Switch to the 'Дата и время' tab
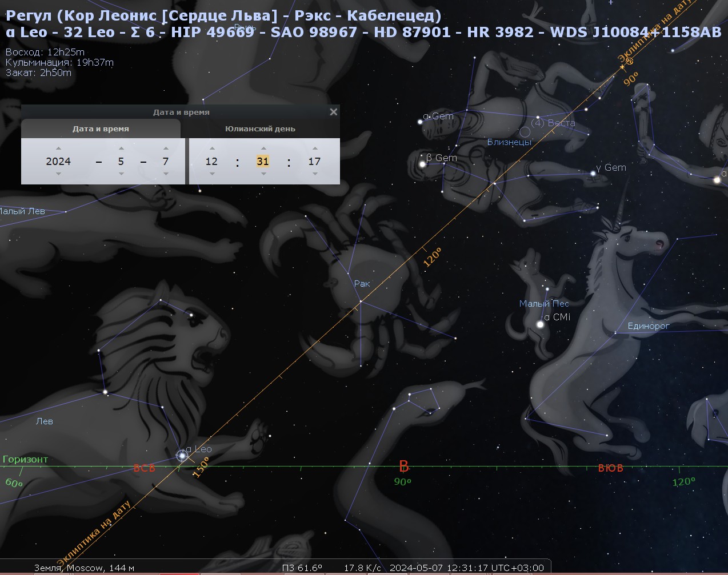The height and width of the screenshot is (575, 728). (x=101, y=129)
